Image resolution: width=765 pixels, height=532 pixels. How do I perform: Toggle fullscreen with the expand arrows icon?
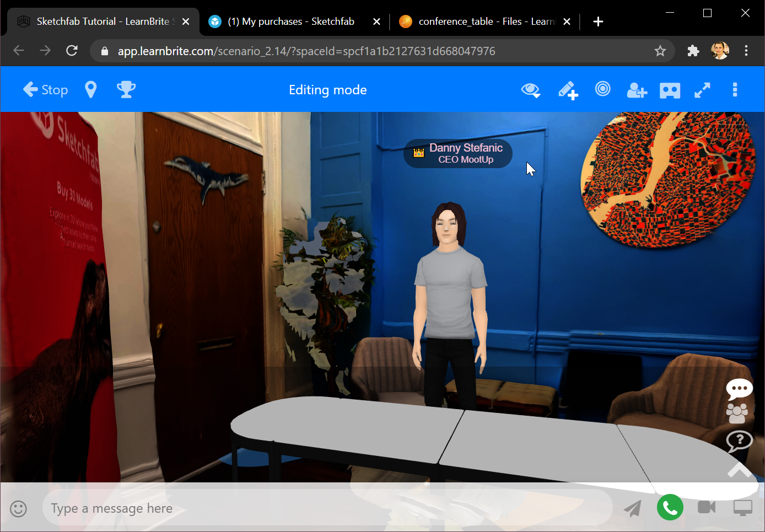coord(702,90)
